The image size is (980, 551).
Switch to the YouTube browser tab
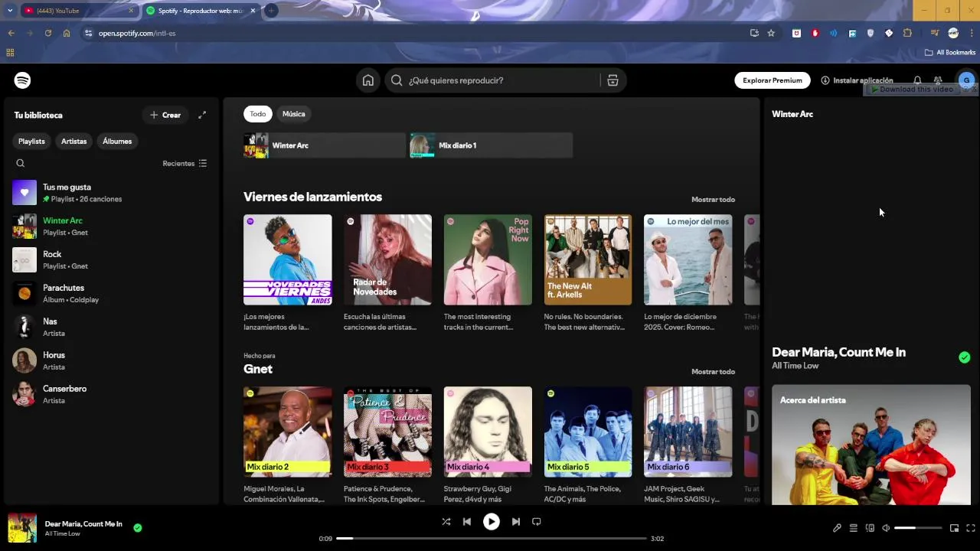(x=77, y=11)
